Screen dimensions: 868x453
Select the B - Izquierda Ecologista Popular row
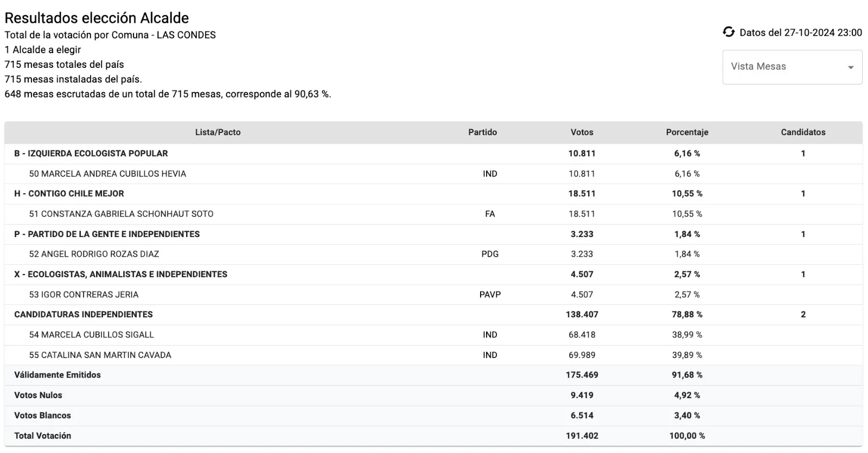433,154
